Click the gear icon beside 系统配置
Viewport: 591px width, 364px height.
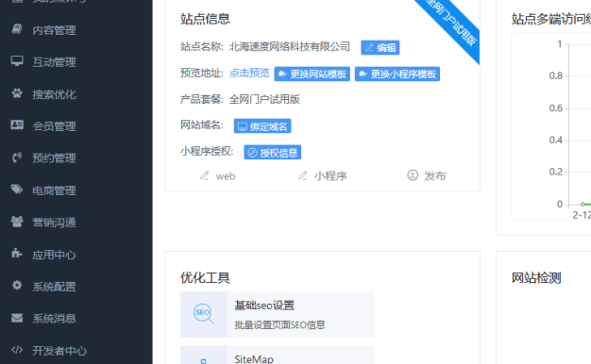tap(17, 286)
